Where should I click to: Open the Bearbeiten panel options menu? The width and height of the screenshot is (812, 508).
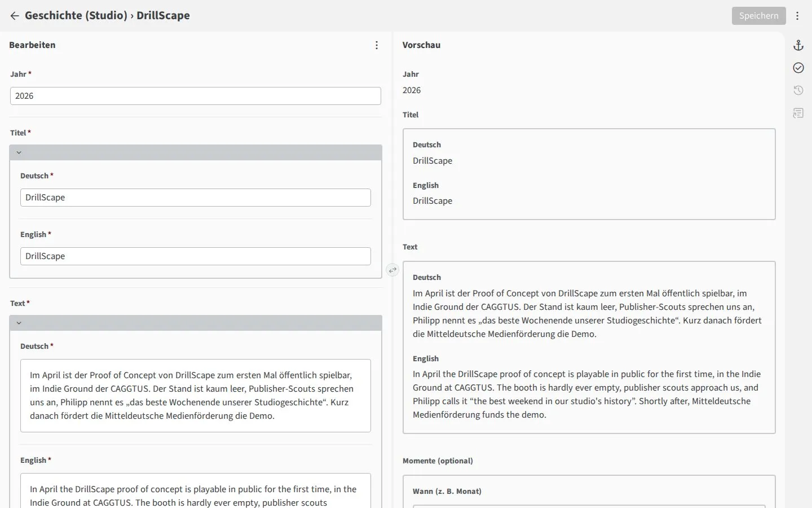(377, 45)
